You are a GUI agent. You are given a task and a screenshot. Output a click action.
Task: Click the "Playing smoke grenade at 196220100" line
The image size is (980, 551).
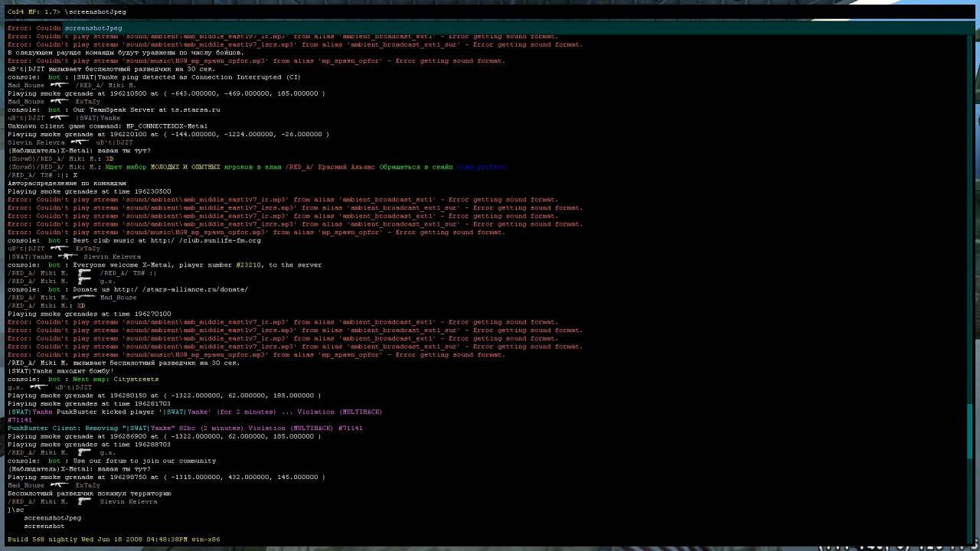coord(168,134)
